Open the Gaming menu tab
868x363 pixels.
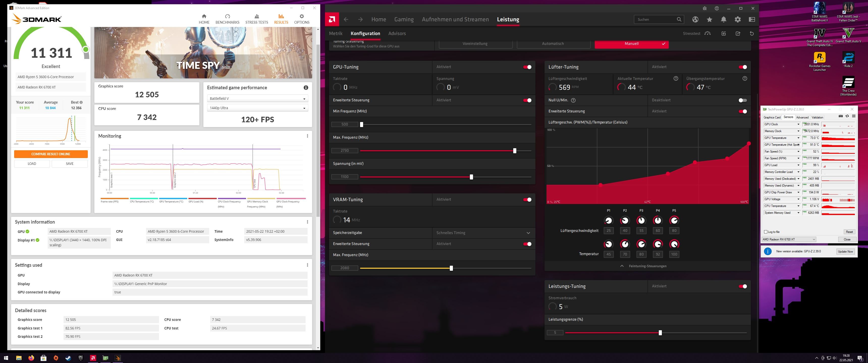click(404, 19)
